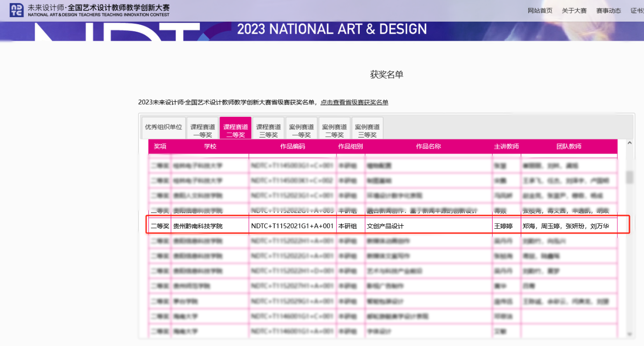The width and height of the screenshot is (644, 346).
Task: Click the 作品名称 column header
Action: pyautogui.click(x=428, y=147)
